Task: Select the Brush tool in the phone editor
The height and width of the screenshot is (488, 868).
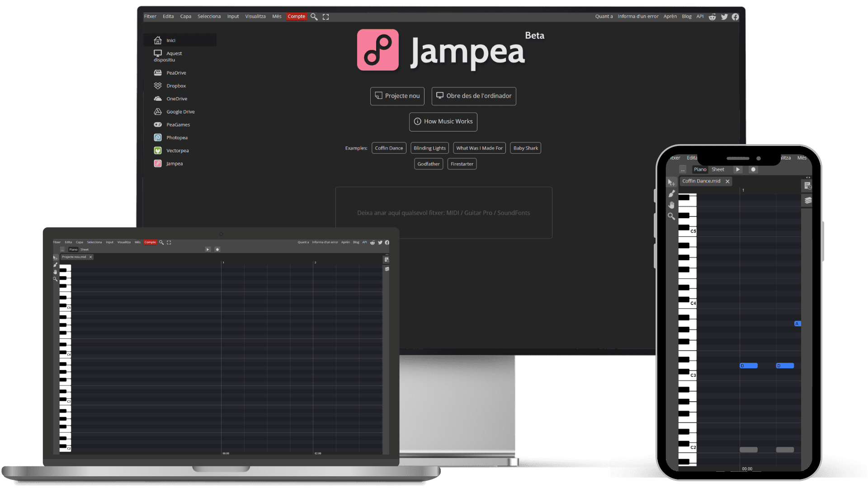Action: click(x=671, y=193)
